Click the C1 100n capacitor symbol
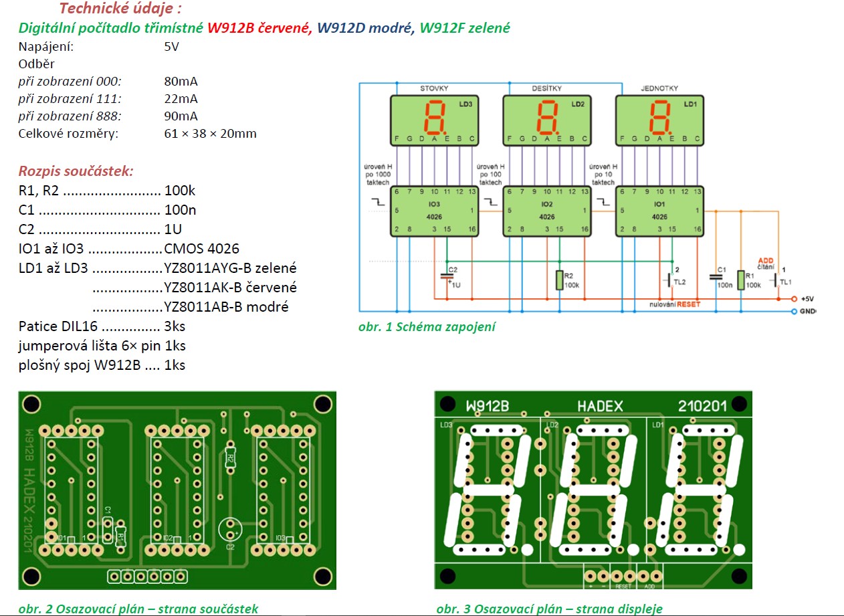844x616 pixels. point(716,277)
